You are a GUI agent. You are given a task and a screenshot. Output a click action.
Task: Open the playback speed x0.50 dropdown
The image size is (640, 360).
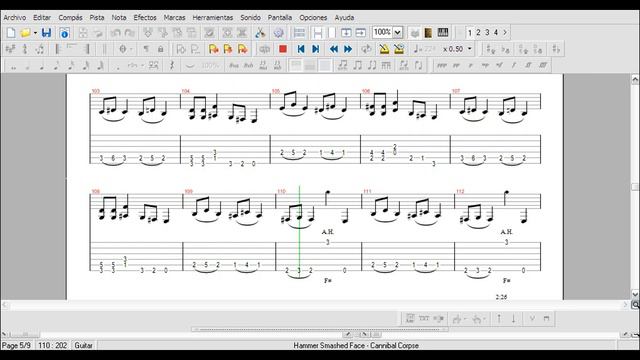pyautogui.click(x=470, y=49)
